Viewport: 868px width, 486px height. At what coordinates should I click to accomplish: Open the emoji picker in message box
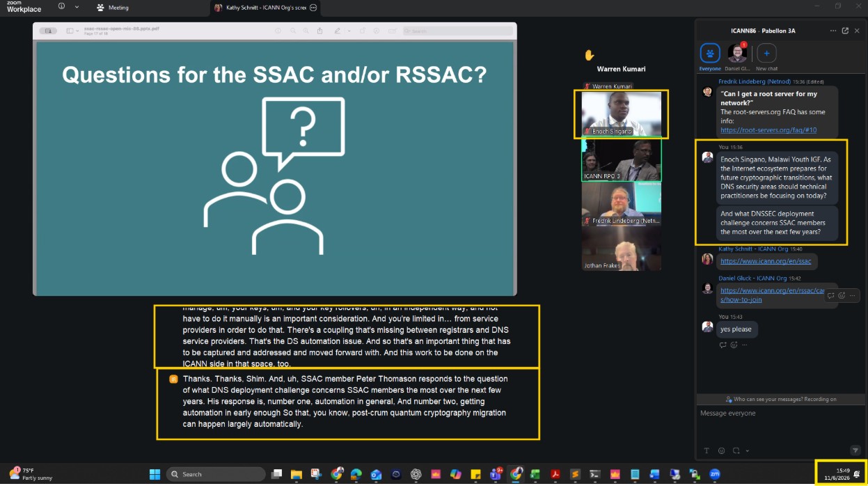721,450
